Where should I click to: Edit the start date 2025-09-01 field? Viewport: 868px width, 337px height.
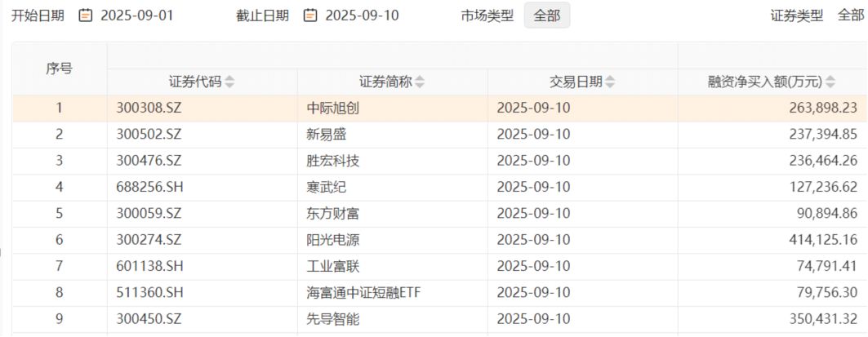[x=137, y=16]
